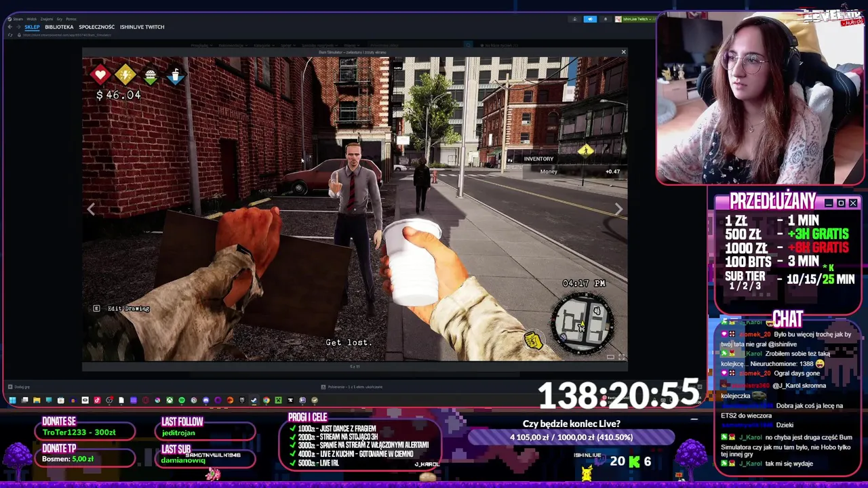Screen dimensions: 868x488
Task: Open Discord from the taskbar
Action: (x=205, y=400)
